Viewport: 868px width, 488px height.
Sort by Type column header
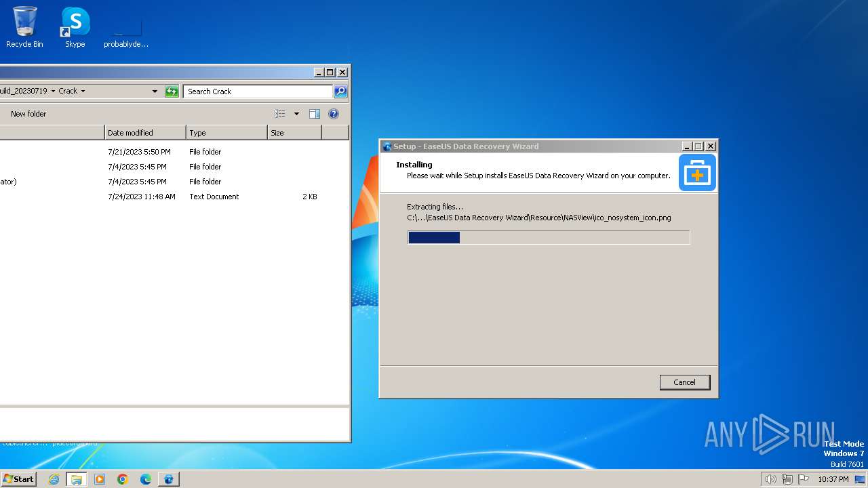pyautogui.click(x=227, y=133)
